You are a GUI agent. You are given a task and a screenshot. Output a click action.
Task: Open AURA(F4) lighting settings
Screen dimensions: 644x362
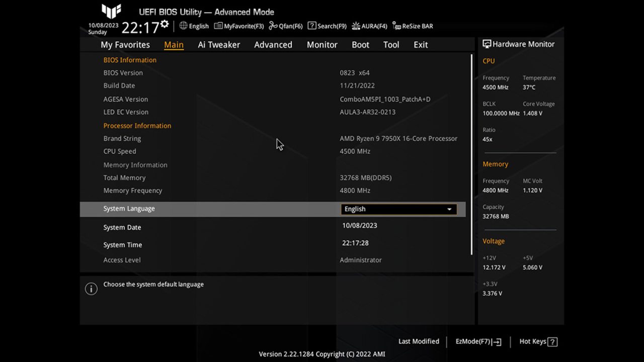[369, 26]
